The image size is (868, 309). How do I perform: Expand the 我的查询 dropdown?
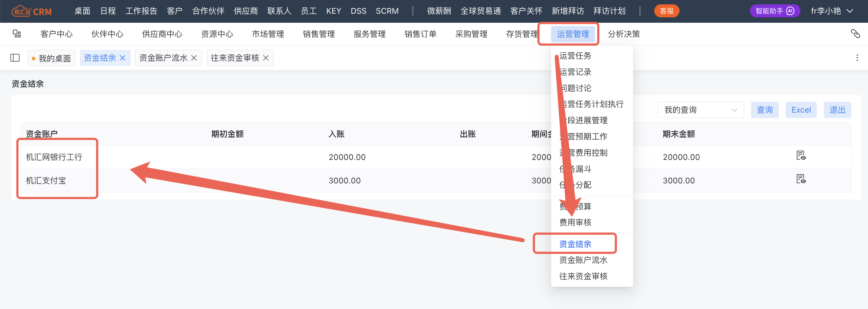tap(700, 110)
